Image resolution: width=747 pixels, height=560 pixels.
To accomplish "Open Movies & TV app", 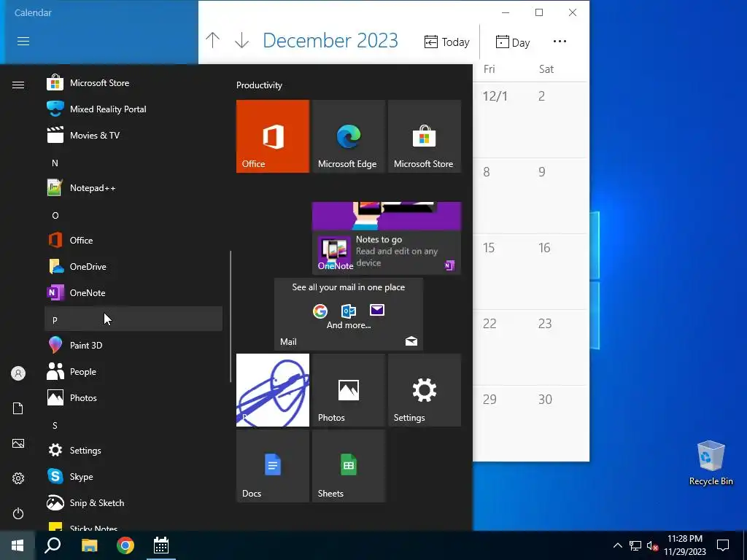I will pos(133,135).
